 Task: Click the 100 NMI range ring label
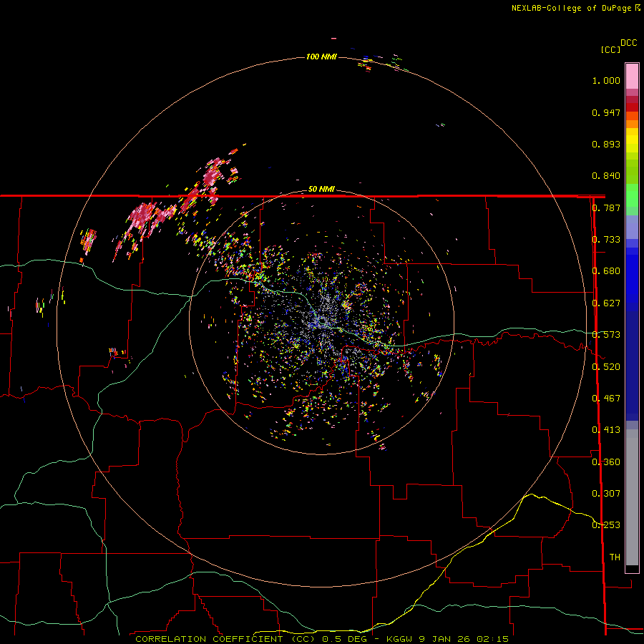(321, 57)
